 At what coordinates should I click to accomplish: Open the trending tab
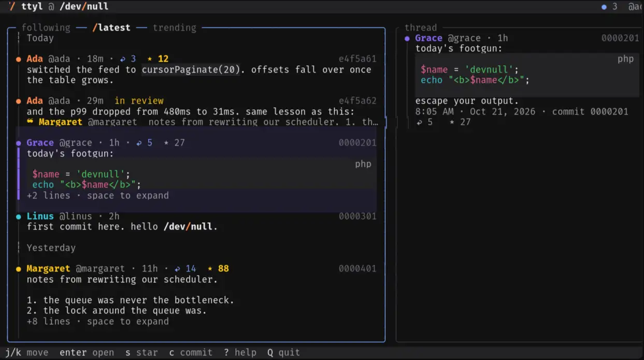[x=175, y=28]
